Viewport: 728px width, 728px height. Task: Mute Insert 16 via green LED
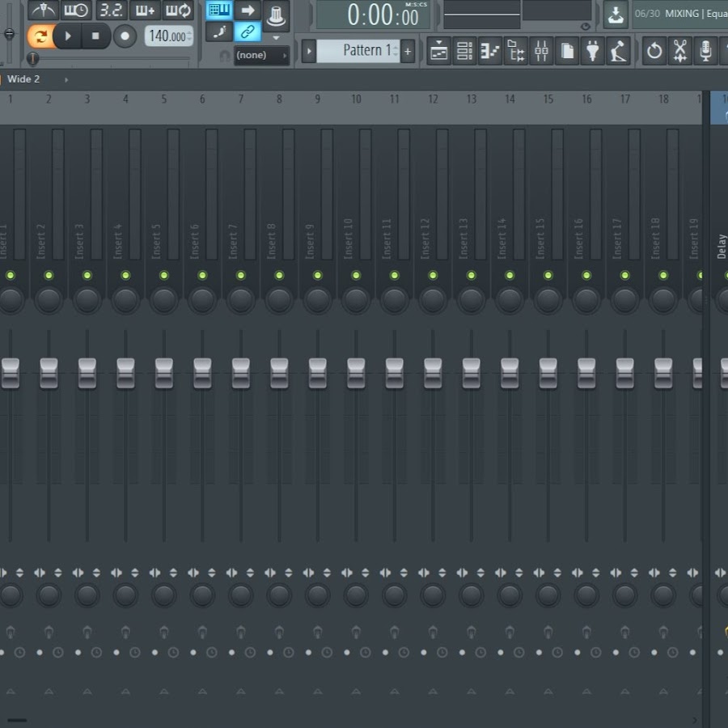coord(587,275)
